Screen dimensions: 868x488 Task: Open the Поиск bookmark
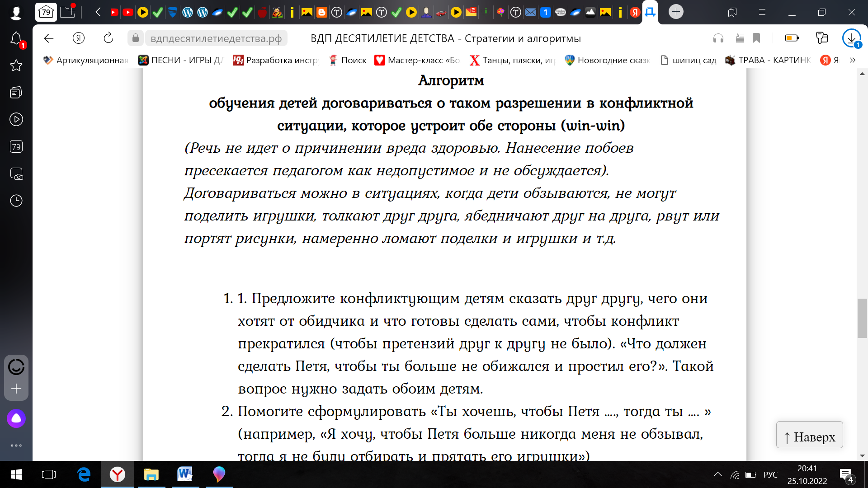348,60
